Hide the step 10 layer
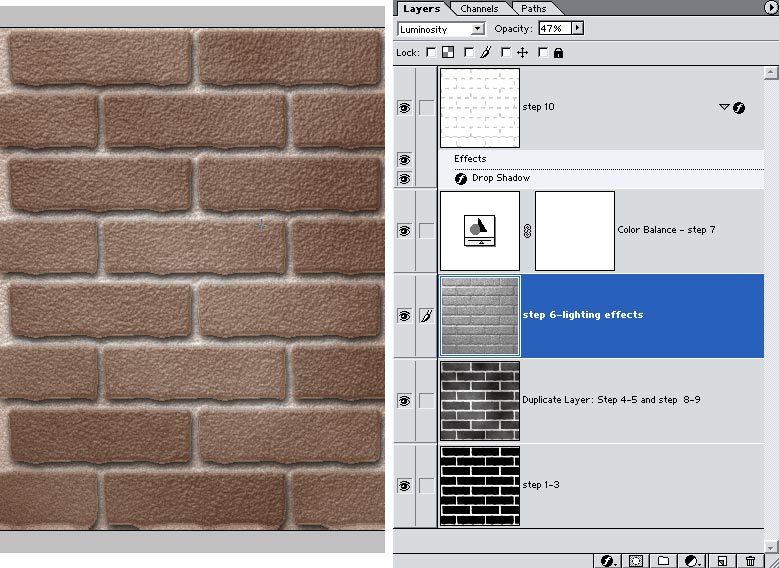This screenshot has width=779, height=568. 404,107
